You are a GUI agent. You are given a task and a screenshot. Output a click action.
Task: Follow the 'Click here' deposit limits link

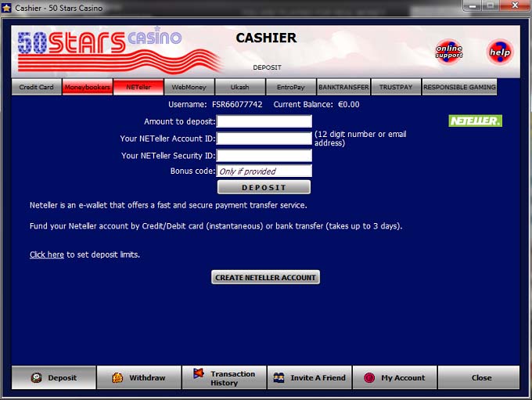(x=47, y=254)
